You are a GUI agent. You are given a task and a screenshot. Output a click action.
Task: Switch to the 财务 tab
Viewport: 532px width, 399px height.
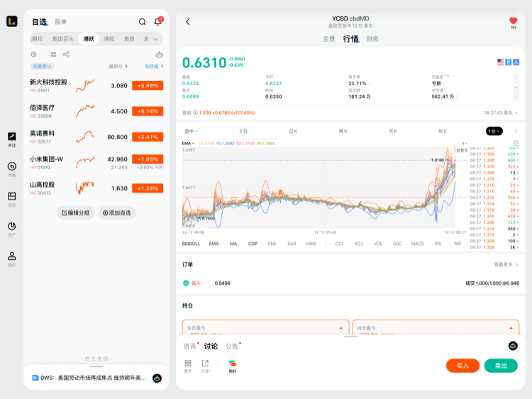pyautogui.click(x=372, y=39)
